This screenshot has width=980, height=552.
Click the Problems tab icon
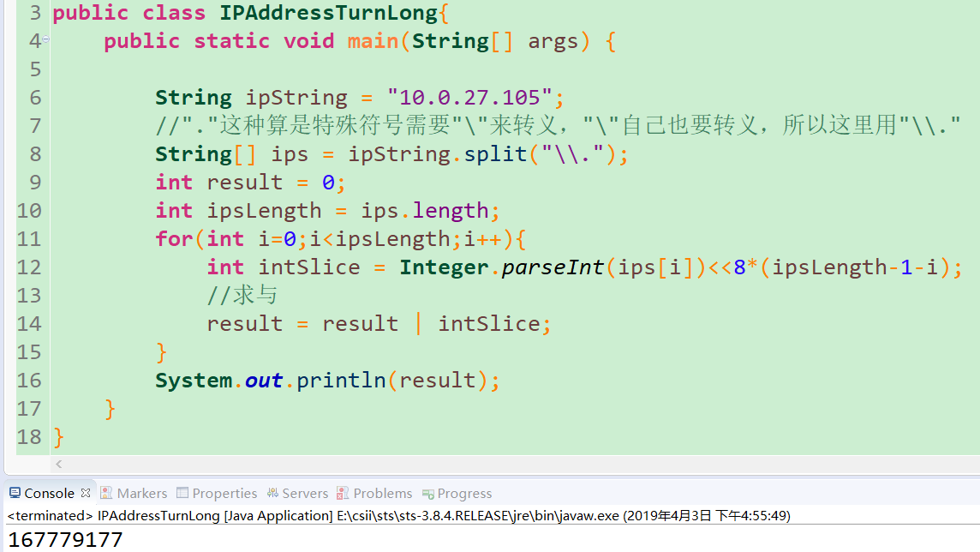[x=343, y=493]
